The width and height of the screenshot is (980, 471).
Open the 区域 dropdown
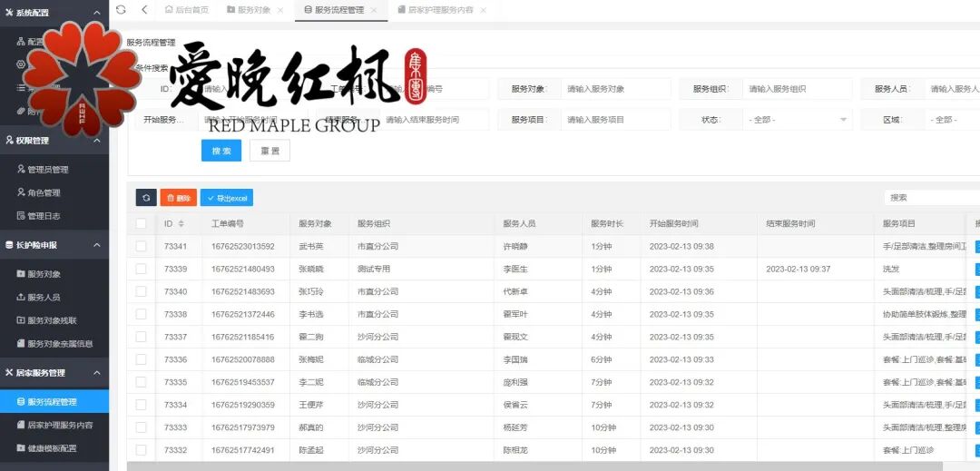[x=951, y=119]
